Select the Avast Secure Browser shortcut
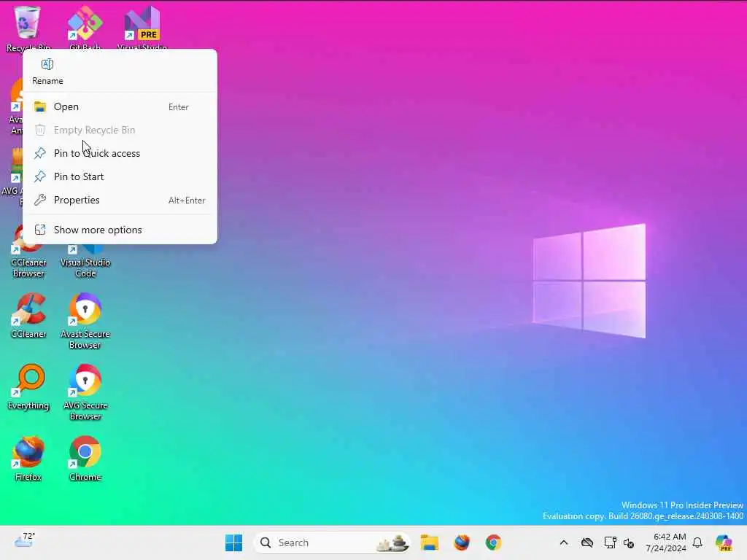This screenshot has width=747, height=560. pos(85,321)
